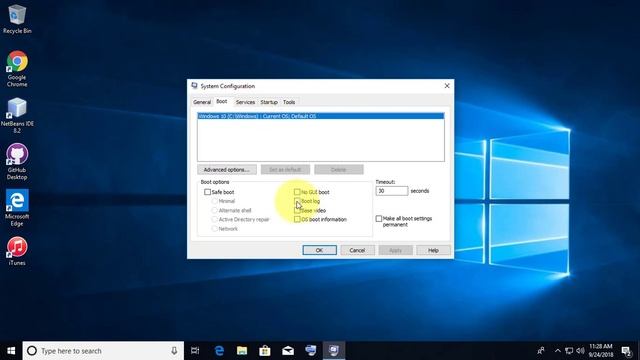
Task: Click the Timeout seconds input field
Action: point(391,191)
